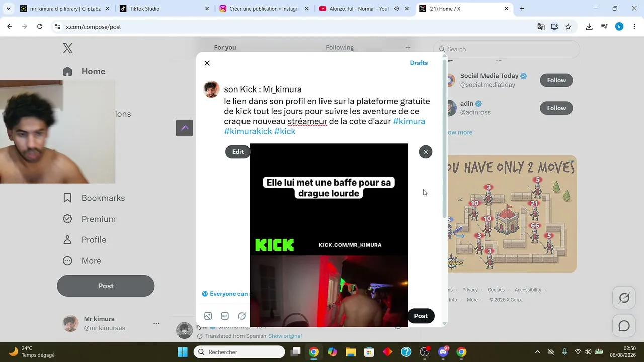Click the Post button in compose dialog
This screenshot has width=644, height=362.
pos(421,316)
